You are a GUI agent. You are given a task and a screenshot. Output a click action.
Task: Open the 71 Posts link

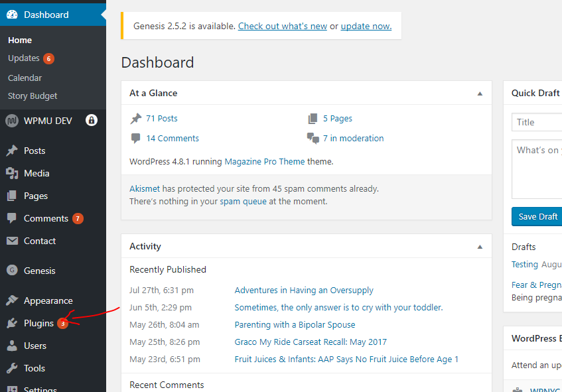pyautogui.click(x=161, y=119)
